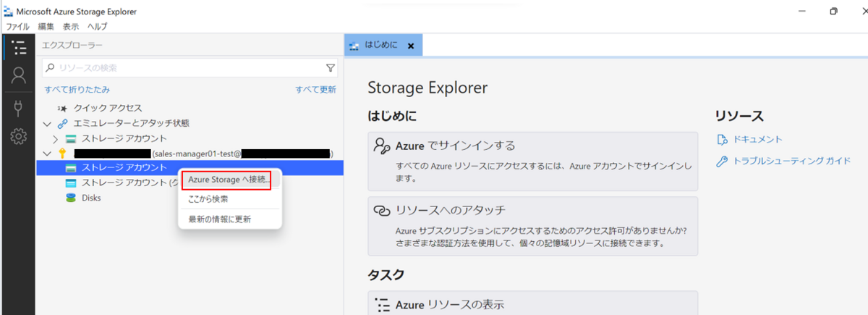Screen dimensions: 868x315
Task: Click the sign-in person-key icon
Action: tap(382, 146)
